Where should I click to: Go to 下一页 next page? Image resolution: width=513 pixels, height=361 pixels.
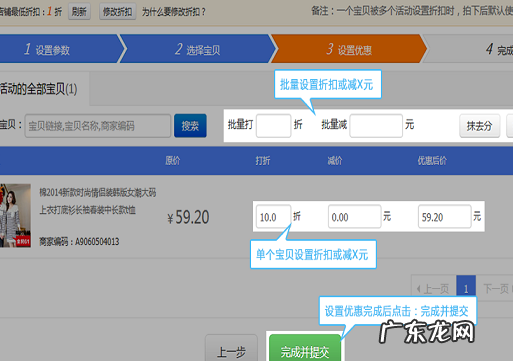pyautogui.click(x=495, y=288)
